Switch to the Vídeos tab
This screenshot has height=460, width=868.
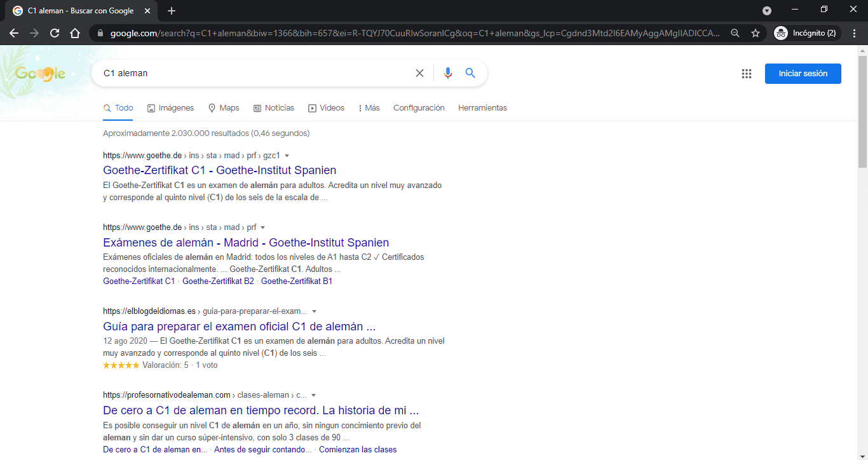(326, 108)
